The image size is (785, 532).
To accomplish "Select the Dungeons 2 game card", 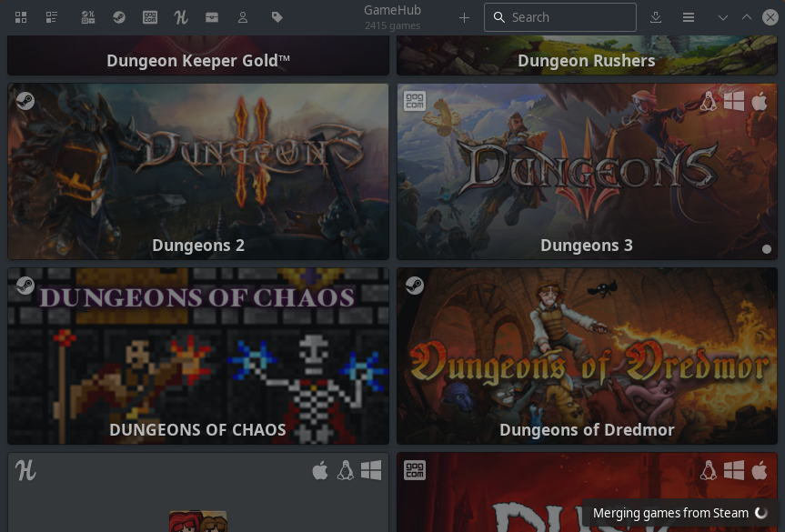I will click(198, 172).
